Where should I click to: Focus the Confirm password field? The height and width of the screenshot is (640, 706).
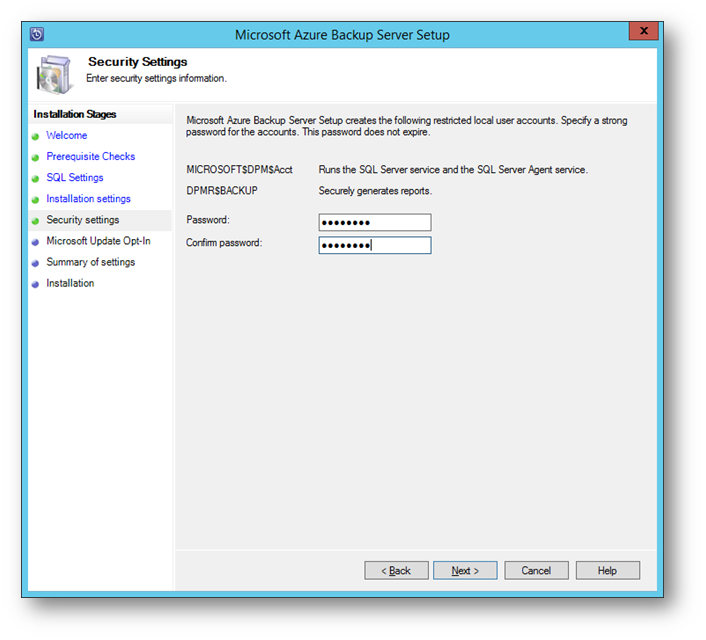pyautogui.click(x=375, y=245)
